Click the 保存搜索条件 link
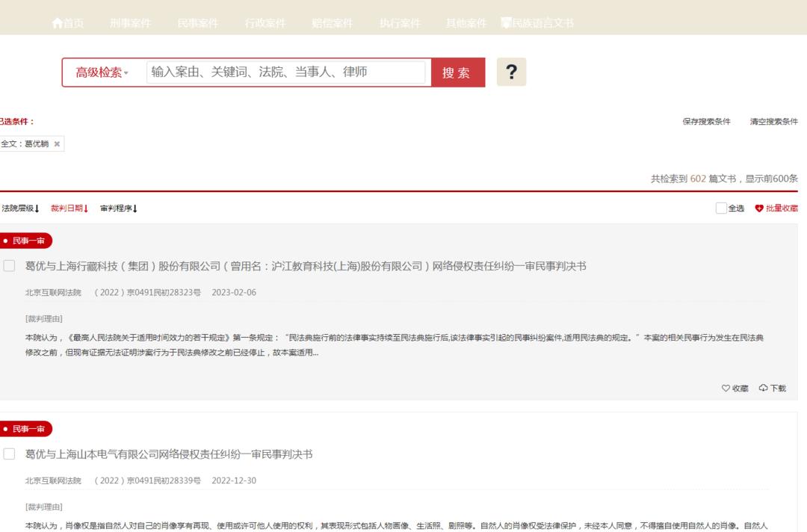This screenshot has height=532, width=807. click(707, 121)
